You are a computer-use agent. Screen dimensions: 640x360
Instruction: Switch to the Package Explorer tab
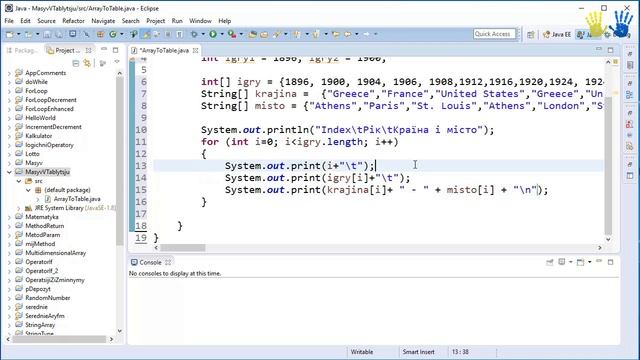[x=22, y=50]
